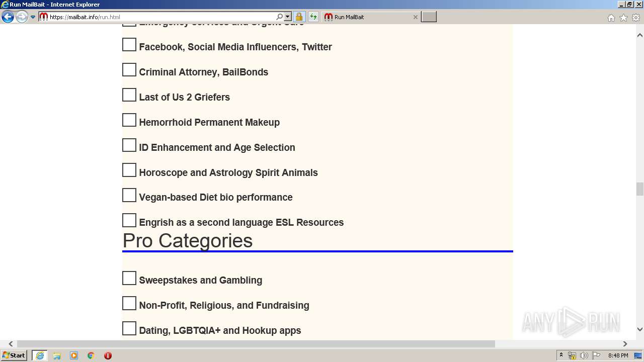Open the file explorer taskbar icon
The height and width of the screenshot is (362, 644).
pyautogui.click(x=57, y=355)
